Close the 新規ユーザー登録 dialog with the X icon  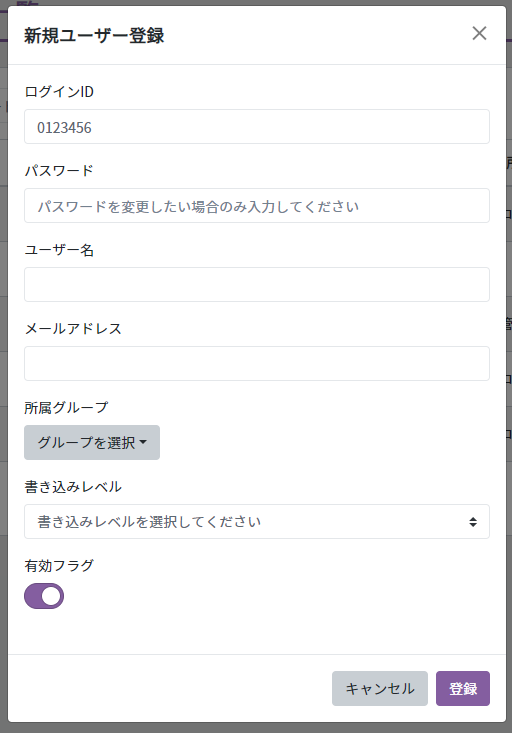tap(479, 33)
